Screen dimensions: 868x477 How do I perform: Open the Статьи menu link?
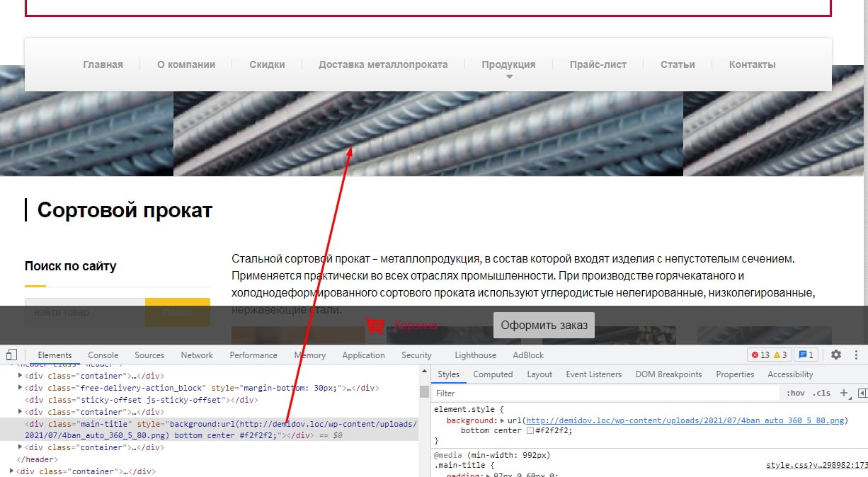coord(678,64)
